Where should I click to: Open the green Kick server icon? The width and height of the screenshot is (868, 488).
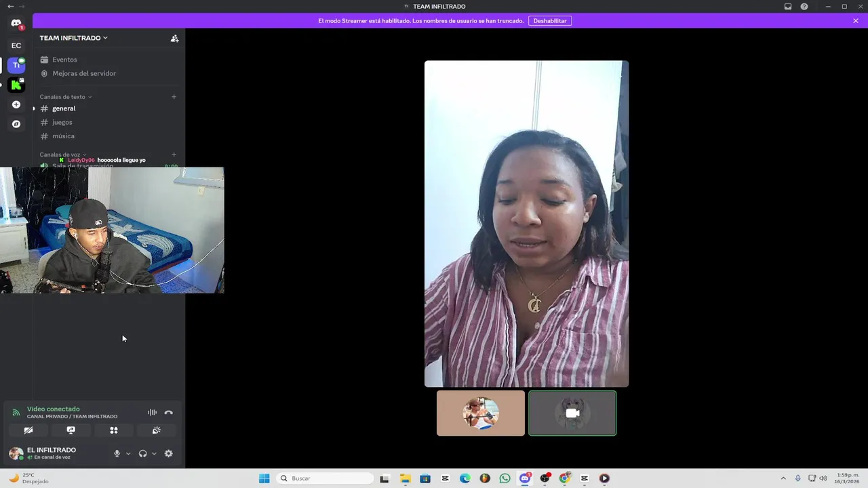16,85
